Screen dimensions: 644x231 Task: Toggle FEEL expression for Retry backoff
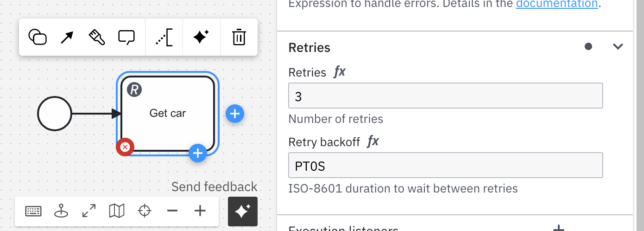pos(373,141)
